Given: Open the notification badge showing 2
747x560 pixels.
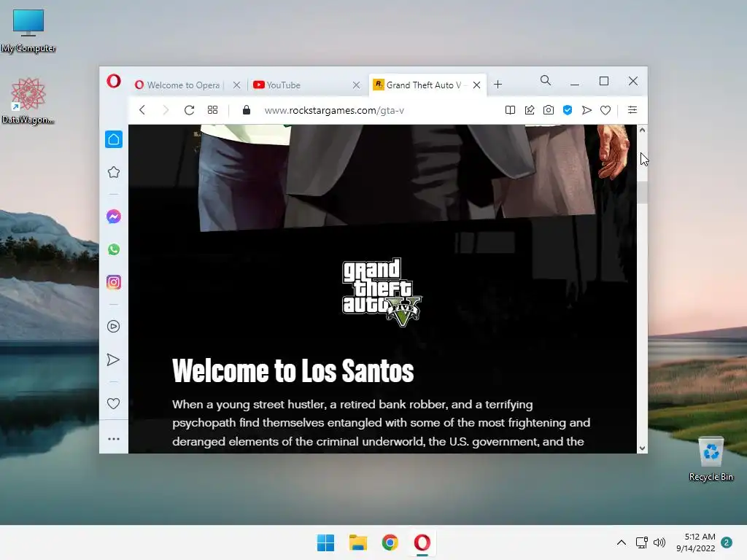Looking at the screenshot, I should click(727, 542).
